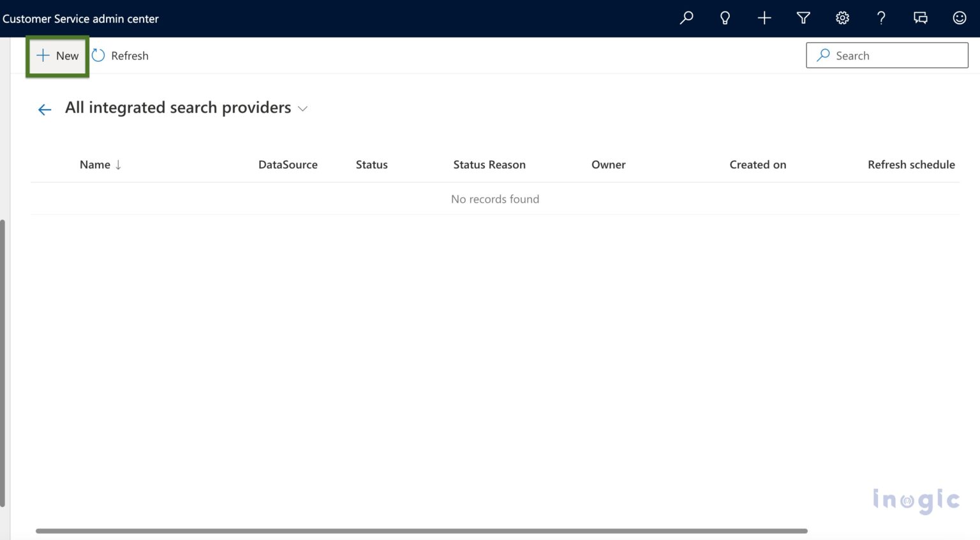Click the magnifier icon inside the search box
This screenshot has height=540, width=980.
point(823,55)
